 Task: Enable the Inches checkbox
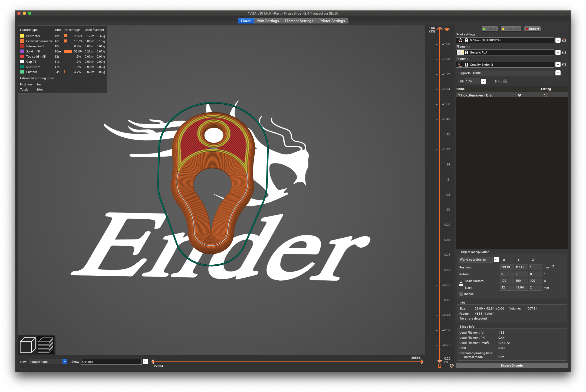click(x=461, y=294)
